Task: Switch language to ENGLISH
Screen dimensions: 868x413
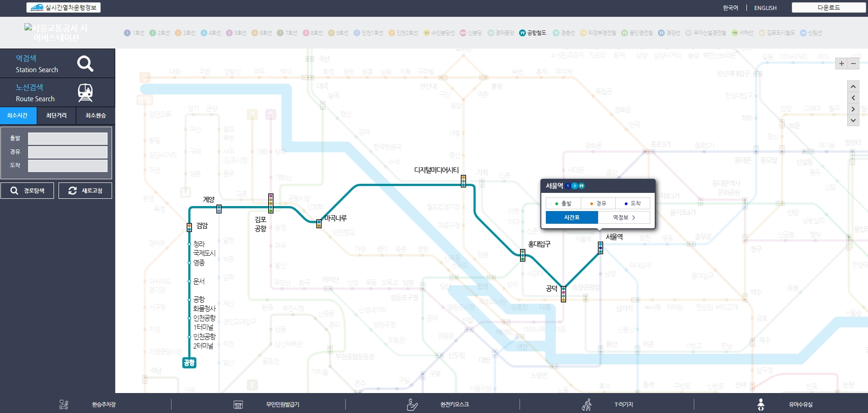Action: click(765, 8)
